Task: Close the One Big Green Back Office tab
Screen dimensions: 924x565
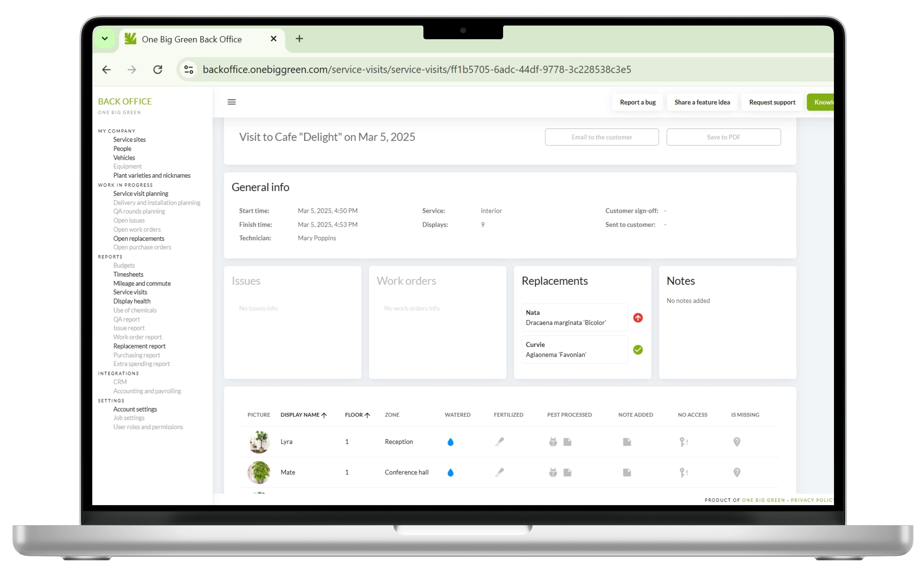Action: click(x=274, y=39)
